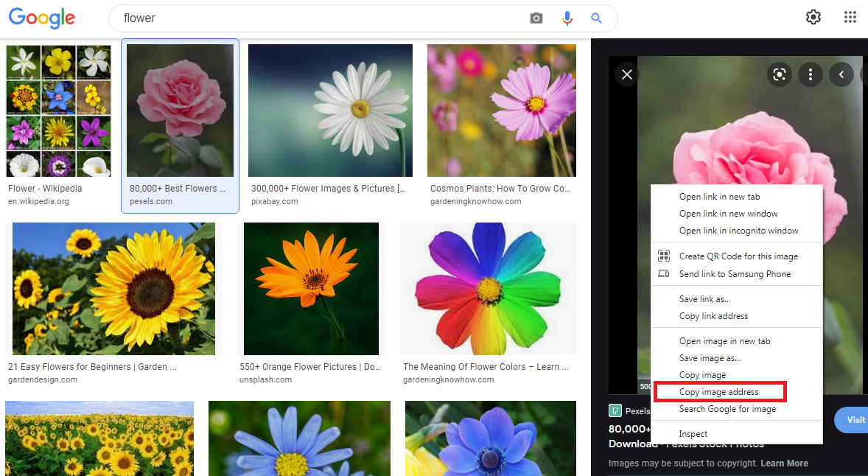Click the Google logo

point(41,18)
